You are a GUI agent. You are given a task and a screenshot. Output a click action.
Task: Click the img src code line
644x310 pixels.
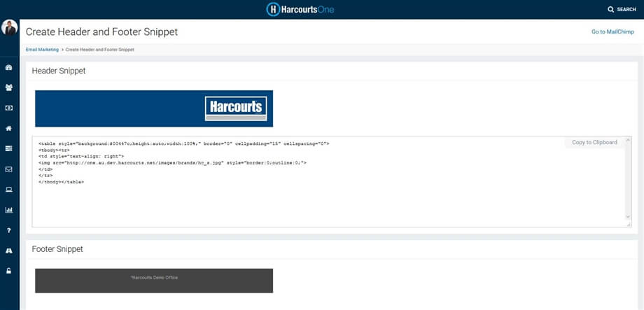[x=172, y=163]
